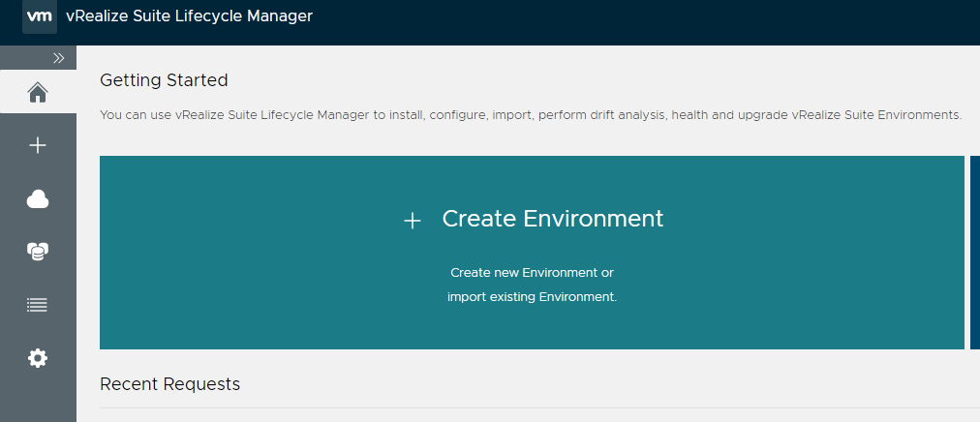
Task: Click the divider line below Recent Requests
Action: click(533, 408)
